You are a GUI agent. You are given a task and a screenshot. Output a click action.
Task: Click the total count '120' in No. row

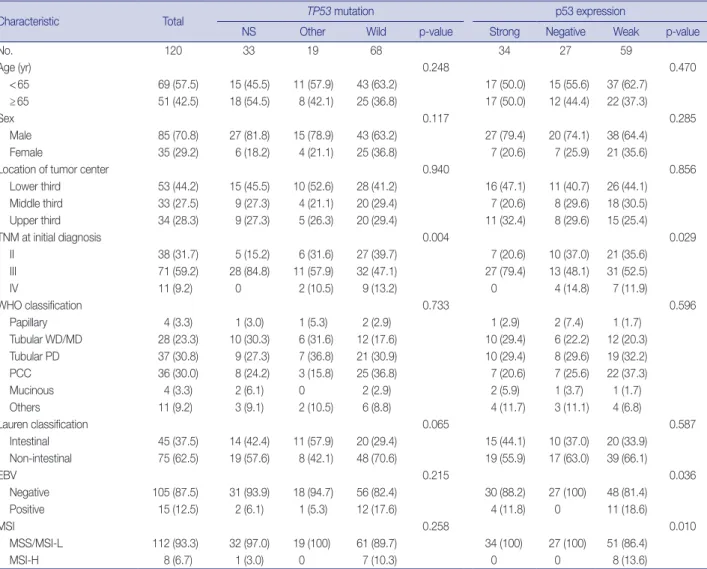pos(173,50)
